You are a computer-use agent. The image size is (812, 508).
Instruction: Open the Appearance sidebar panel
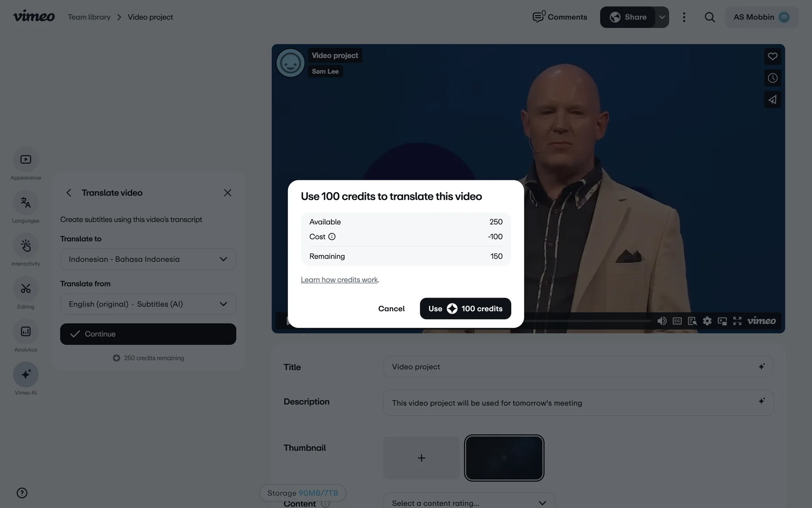click(26, 160)
